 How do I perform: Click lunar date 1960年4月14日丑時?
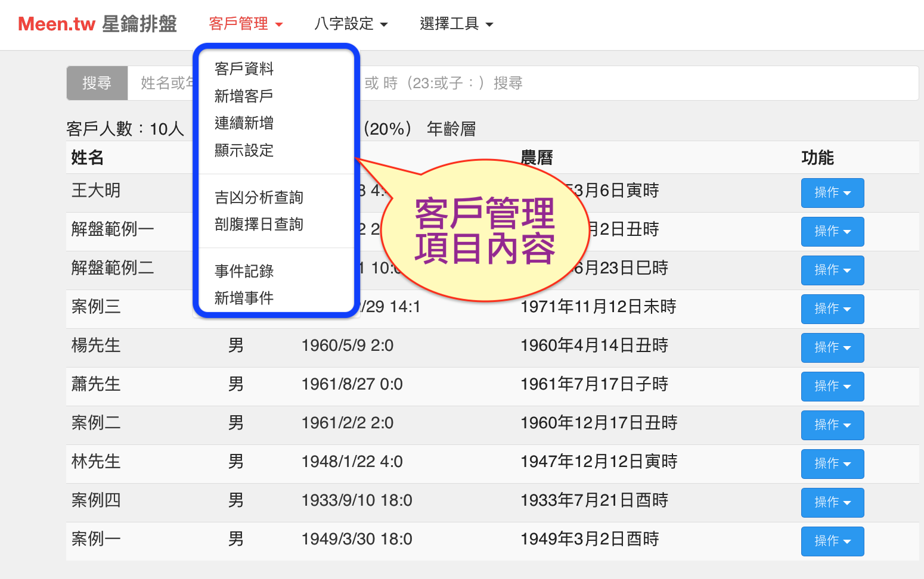(x=594, y=345)
